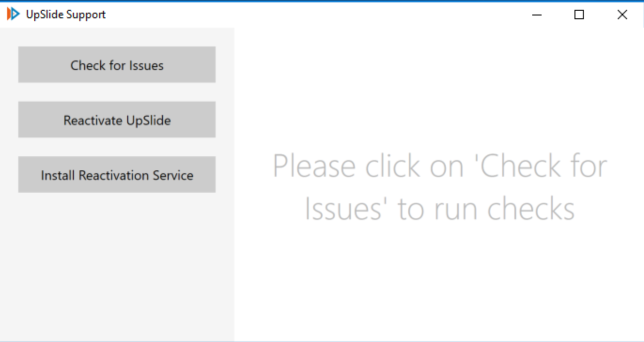
Task: Click empty gray sidebar area below the buttons
Action: pyautogui.click(x=117, y=267)
